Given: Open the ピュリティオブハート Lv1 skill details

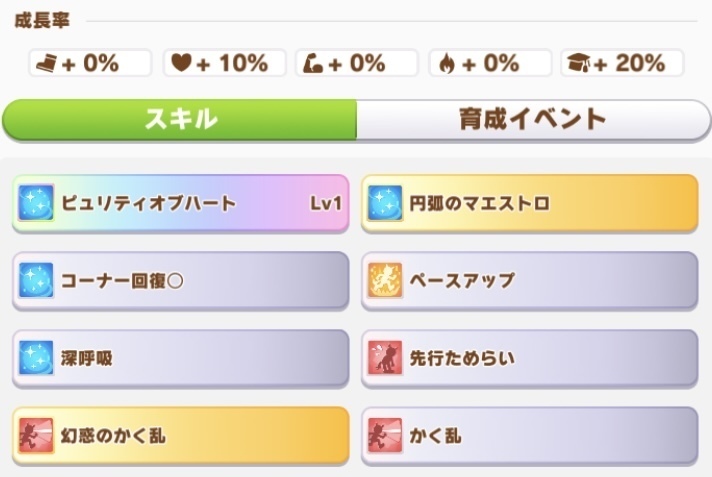Looking at the screenshot, I should click(x=180, y=204).
